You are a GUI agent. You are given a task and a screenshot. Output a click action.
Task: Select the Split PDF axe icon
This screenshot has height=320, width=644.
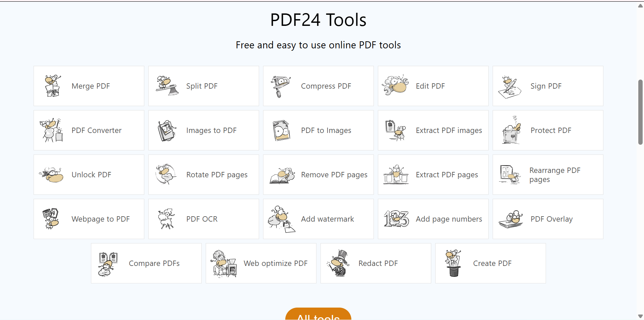pos(167,86)
